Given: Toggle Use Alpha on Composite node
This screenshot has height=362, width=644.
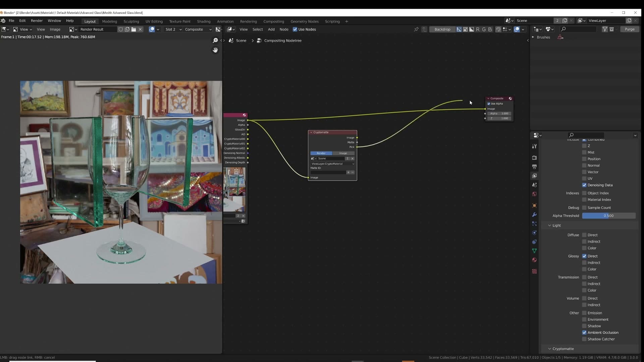Looking at the screenshot, I should point(489,104).
